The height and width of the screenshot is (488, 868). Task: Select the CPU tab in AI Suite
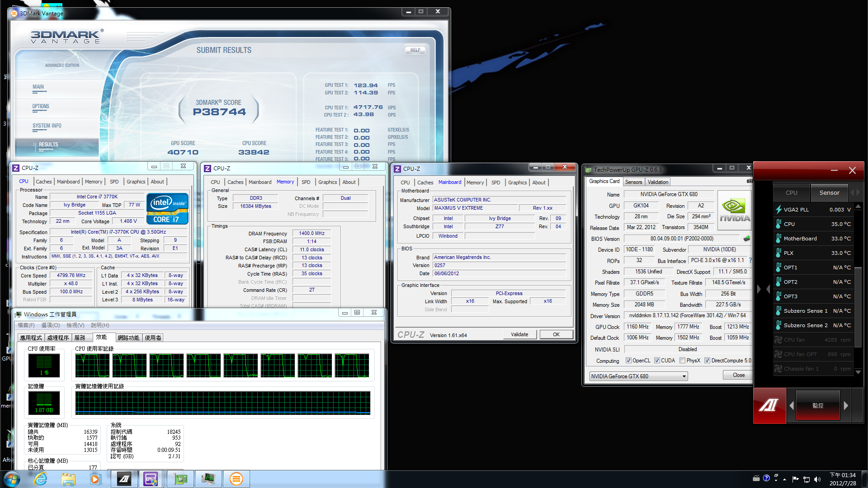[x=791, y=192]
